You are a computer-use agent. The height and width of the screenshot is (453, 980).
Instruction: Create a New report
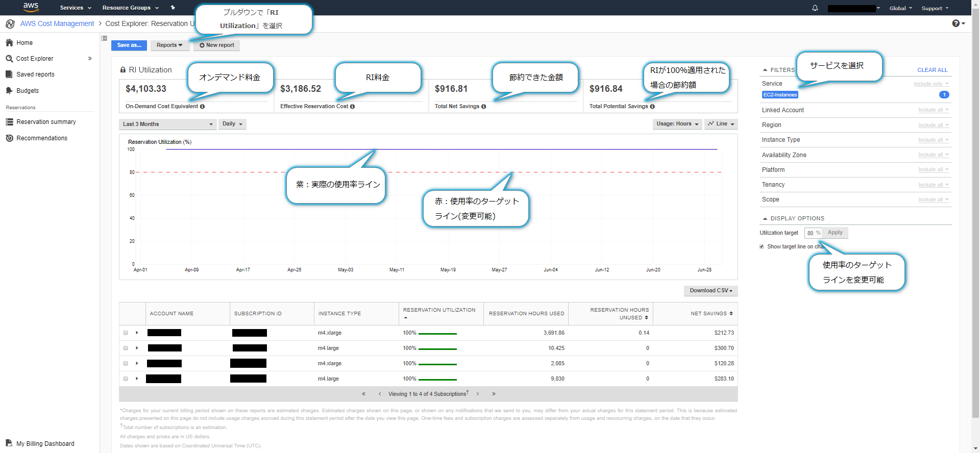[216, 45]
